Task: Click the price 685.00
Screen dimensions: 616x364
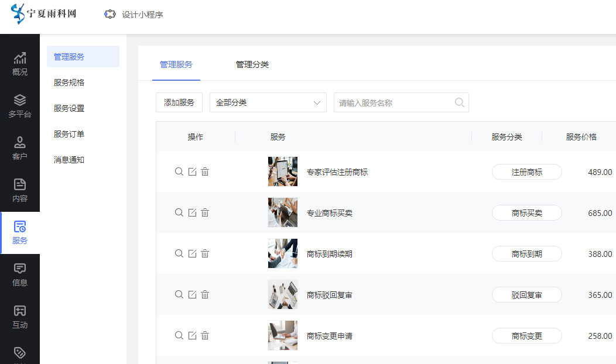Action: (x=600, y=213)
